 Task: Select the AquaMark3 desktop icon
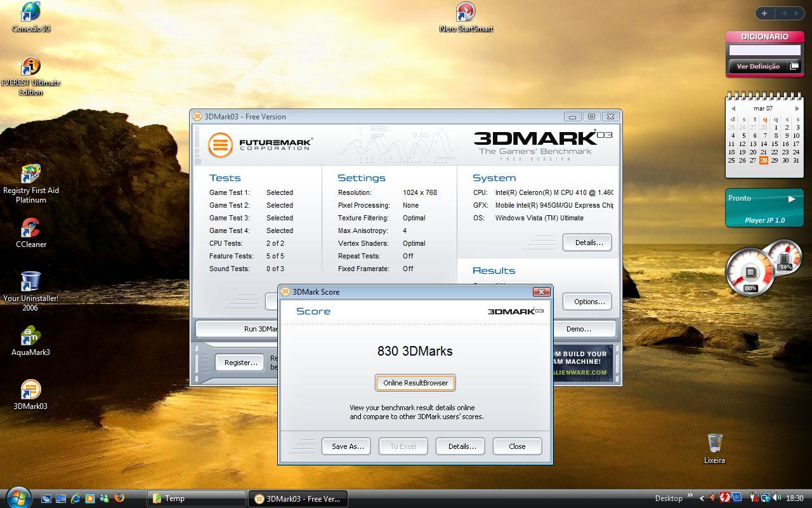pos(30,341)
